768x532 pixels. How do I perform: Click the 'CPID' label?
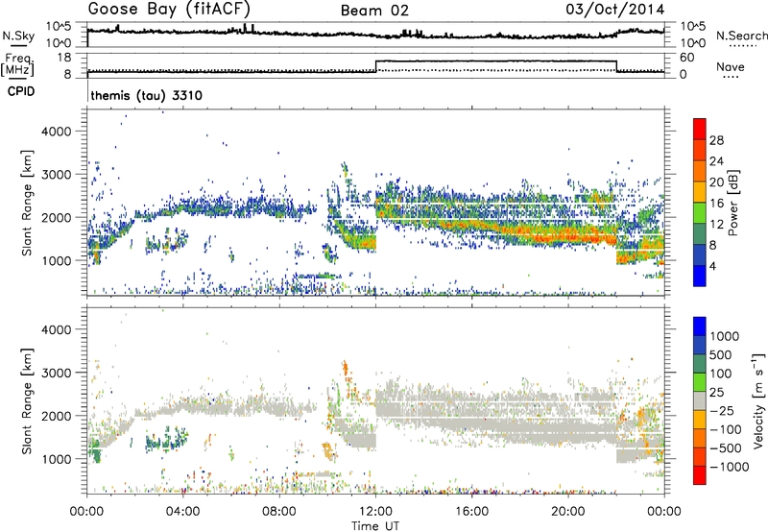click(21, 91)
